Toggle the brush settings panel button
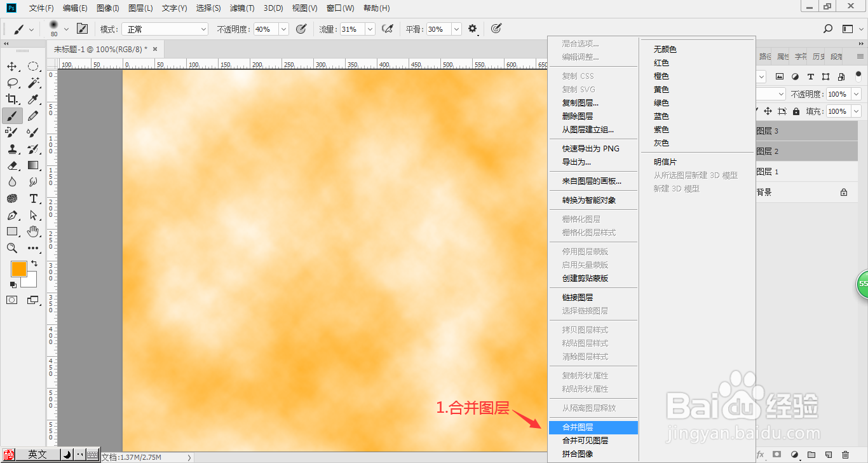Image resolution: width=868 pixels, height=463 pixels. 82,29
